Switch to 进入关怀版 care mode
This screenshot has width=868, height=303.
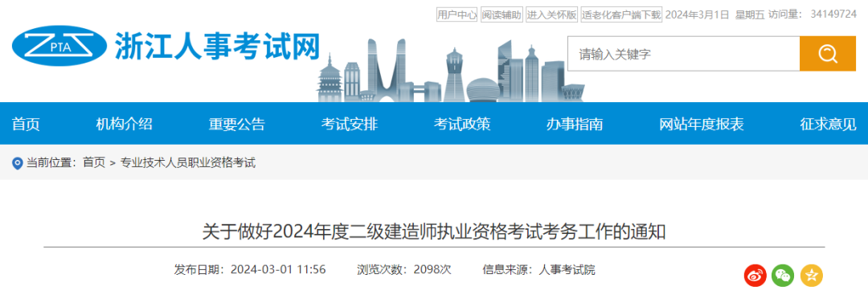pyautogui.click(x=552, y=15)
